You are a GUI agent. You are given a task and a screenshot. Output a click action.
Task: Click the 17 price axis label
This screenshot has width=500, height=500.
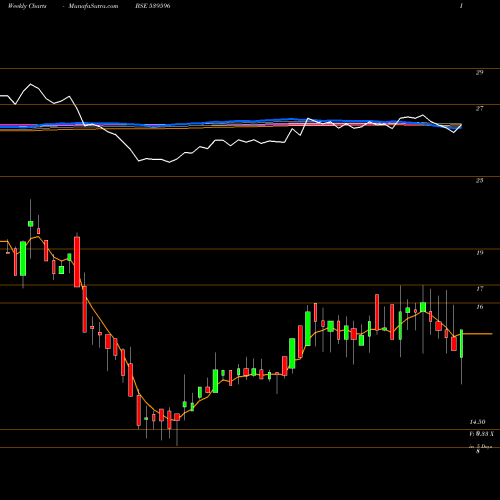click(x=479, y=289)
